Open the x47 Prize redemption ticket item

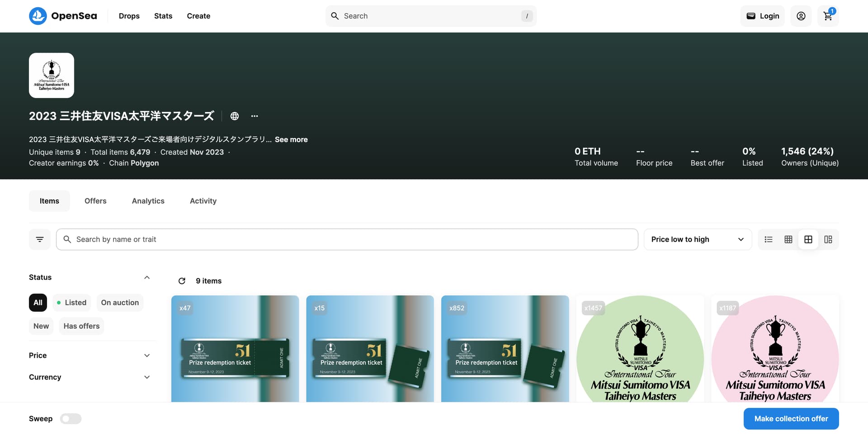coord(235,349)
